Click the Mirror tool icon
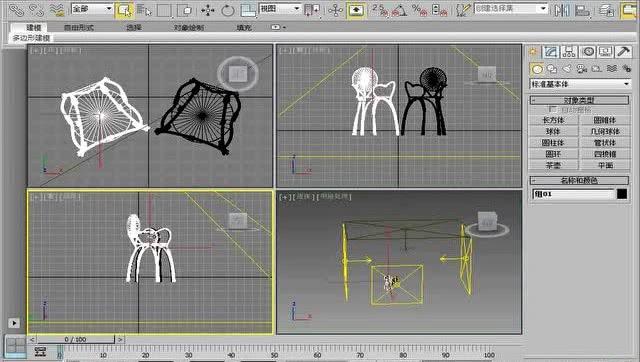This screenshot has width=640, height=362. 562,10
